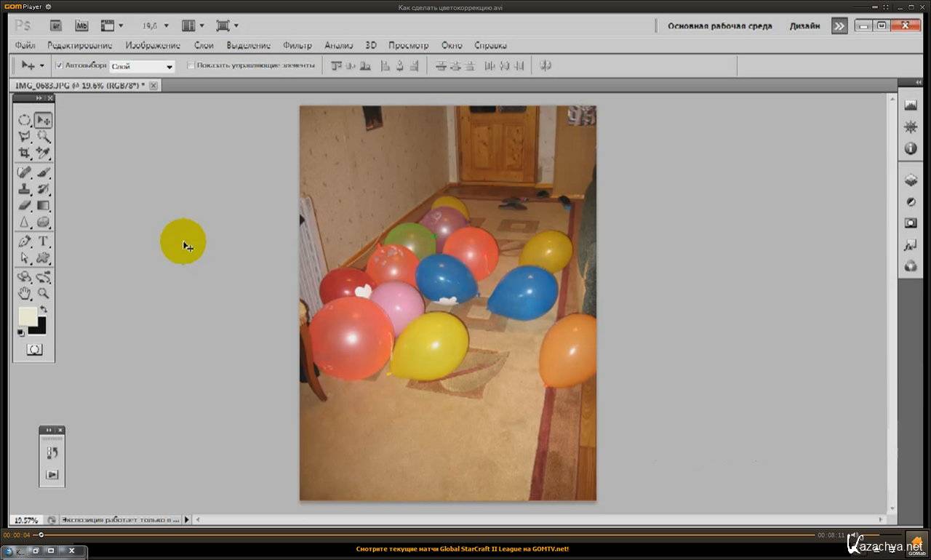Screen dimensions: 931x560
Task: Launch Bridge from the Br icon
Action: (56, 25)
